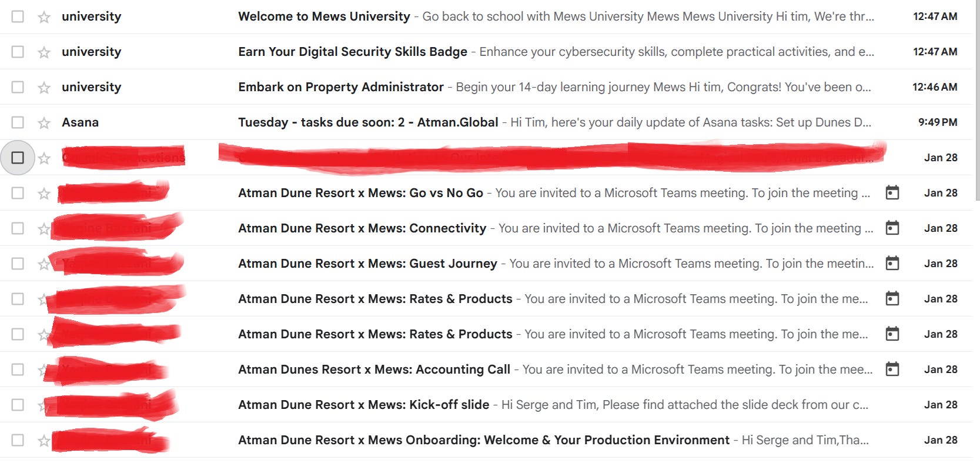Open the Mews: Connectivity meeting email

pyautogui.click(x=486, y=228)
